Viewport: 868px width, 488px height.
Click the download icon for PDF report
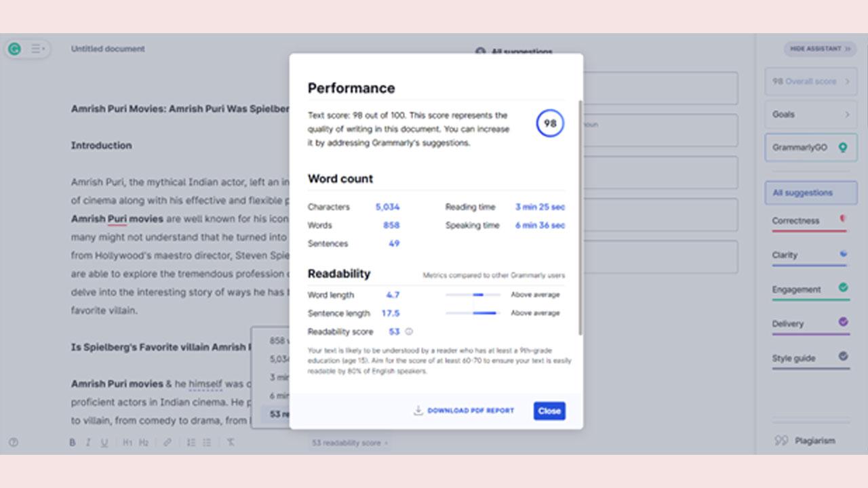(x=418, y=410)
